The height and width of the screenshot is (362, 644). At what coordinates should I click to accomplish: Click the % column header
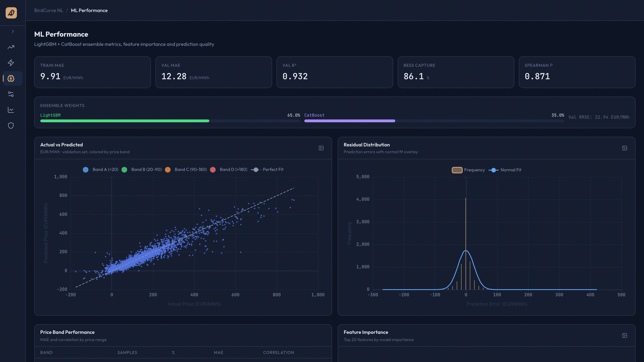point(173,353)
